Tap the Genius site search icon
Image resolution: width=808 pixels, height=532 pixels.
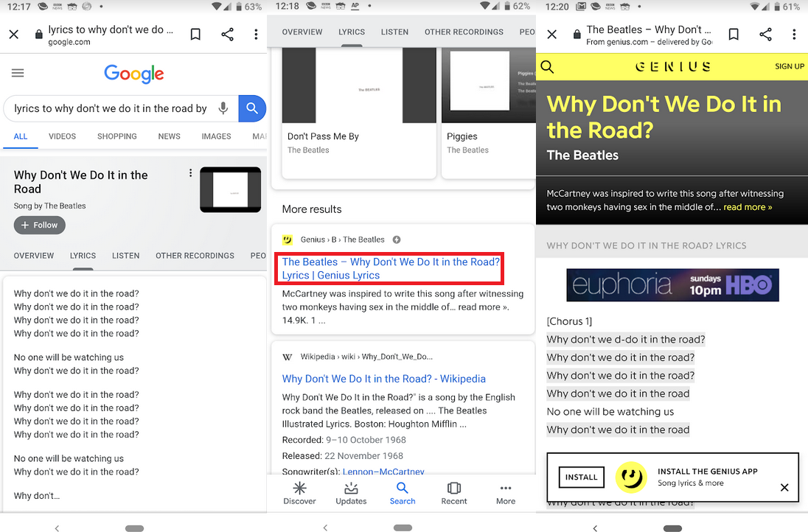click(x=547, y=67)
